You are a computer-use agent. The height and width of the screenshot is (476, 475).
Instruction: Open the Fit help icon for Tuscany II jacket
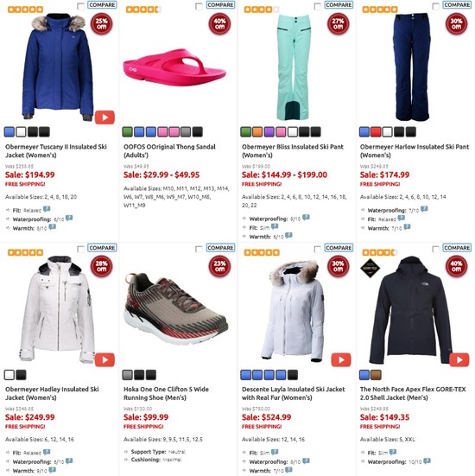click(47, 209)
